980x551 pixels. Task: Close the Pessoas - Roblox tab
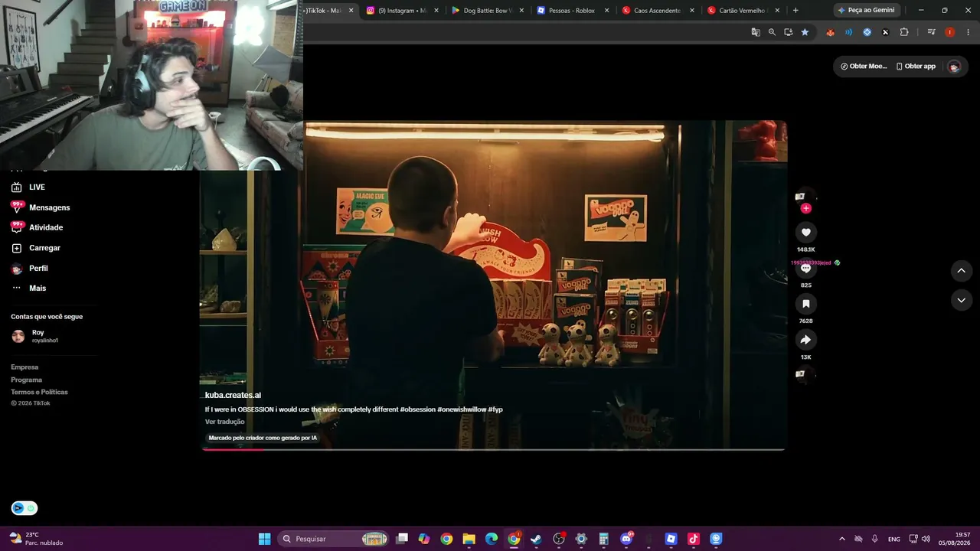click(x=607, y=11)
